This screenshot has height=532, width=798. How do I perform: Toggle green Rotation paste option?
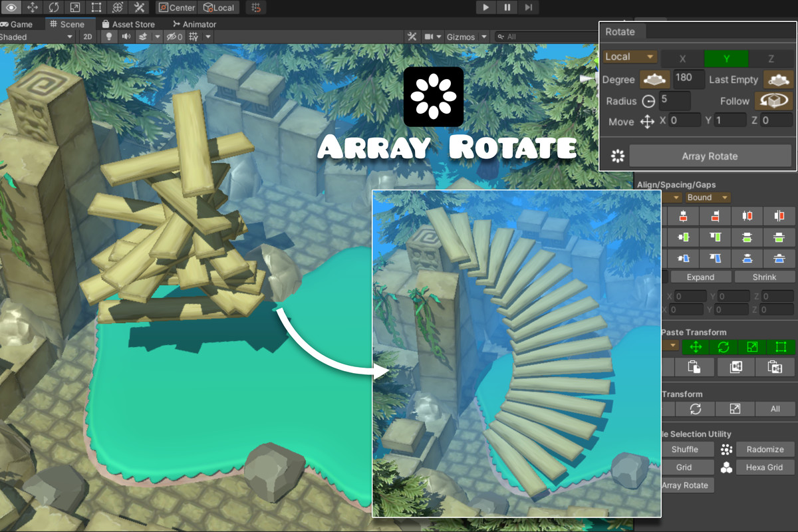click(724, 346)
